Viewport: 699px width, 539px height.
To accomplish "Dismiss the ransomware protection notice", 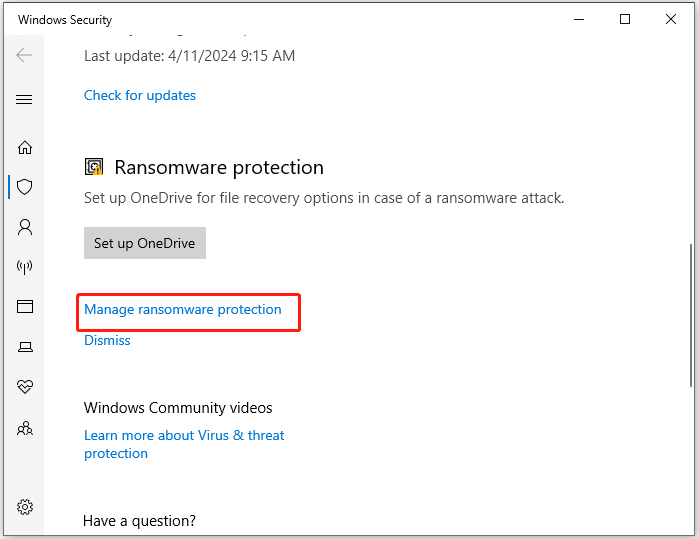I will (x=107, y=340).
